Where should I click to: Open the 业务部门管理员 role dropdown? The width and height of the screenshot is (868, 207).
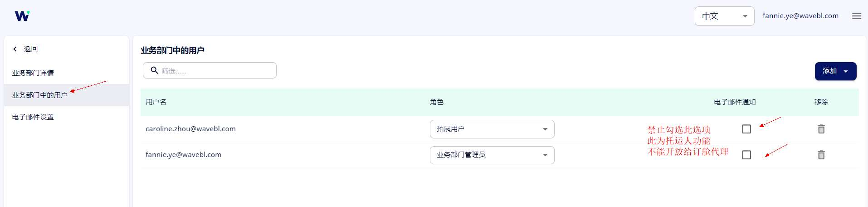pos(492,155)
